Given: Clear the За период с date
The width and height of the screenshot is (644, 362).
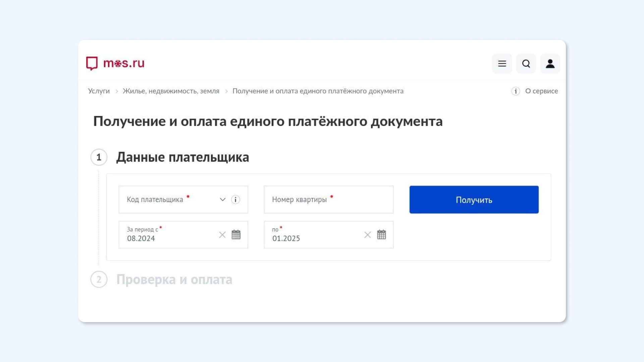Looking at the screenshot, I should 222,235.
